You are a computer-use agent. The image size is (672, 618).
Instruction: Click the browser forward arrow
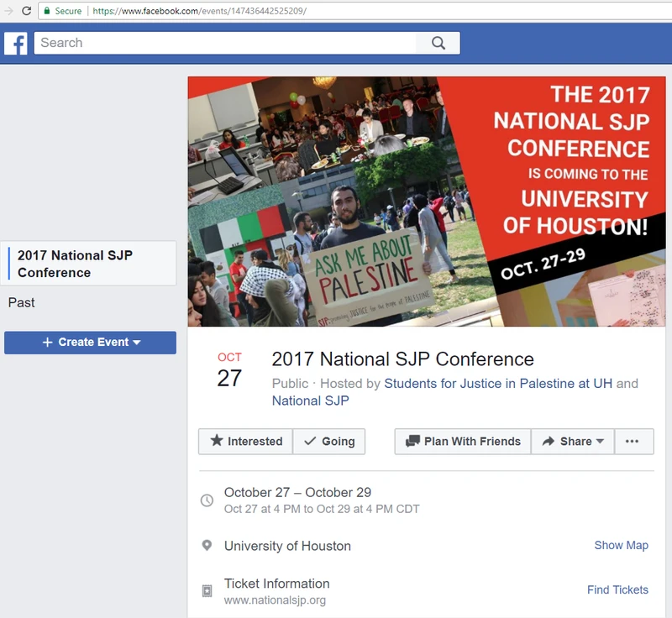click(8, 11)
